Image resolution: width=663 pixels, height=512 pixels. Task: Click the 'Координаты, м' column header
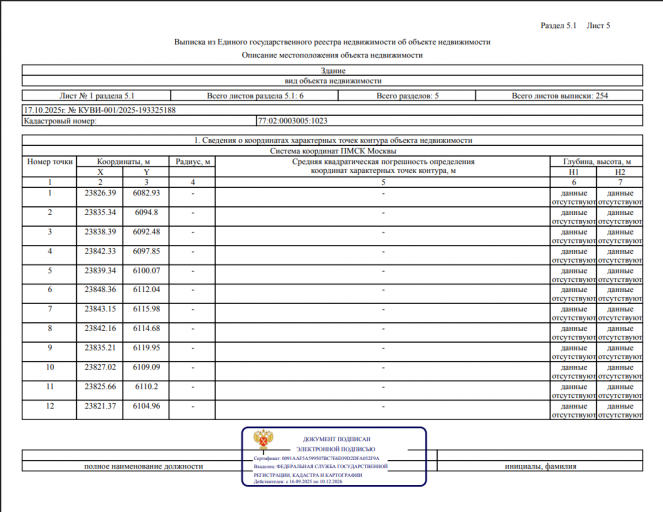[123, 162]
